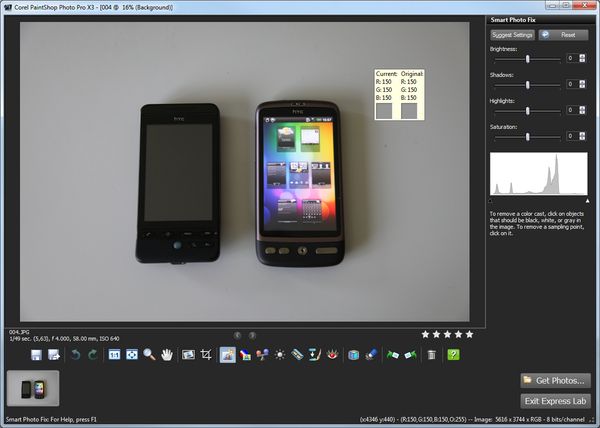The width and height of the screenshot is (600, 428).
Task: Open Help with the green question mark
Action: 454,355
